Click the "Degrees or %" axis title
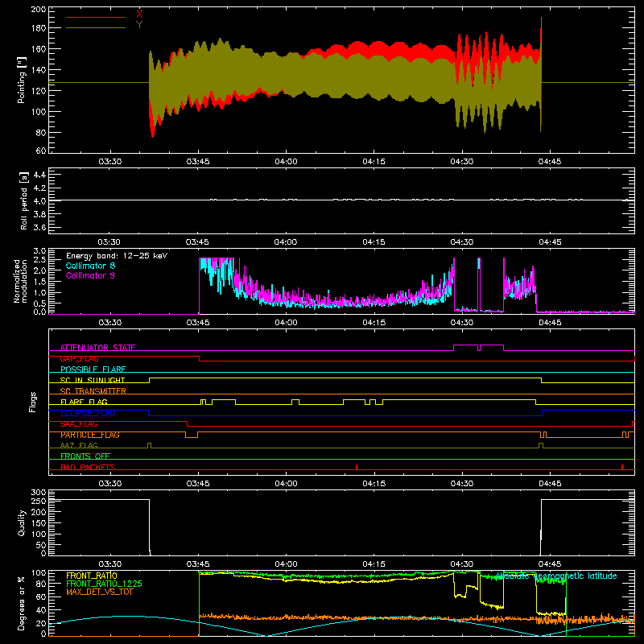 click(22, 604)
